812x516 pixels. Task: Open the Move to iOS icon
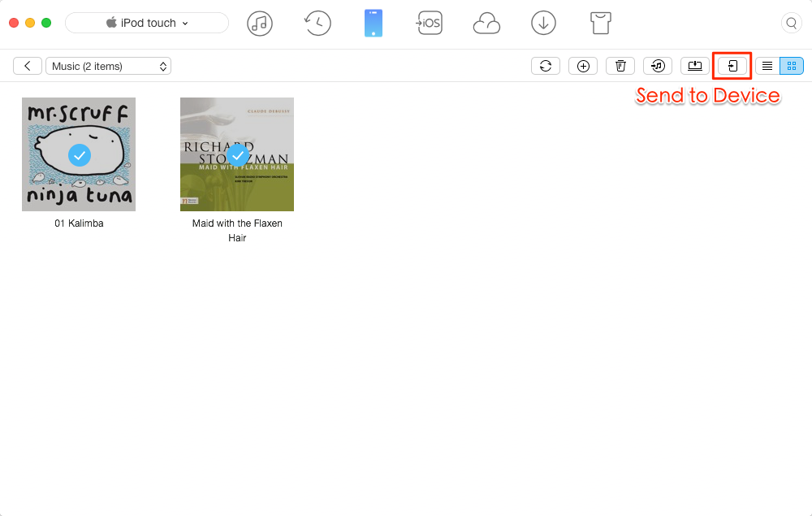click(x=430, y=24)
